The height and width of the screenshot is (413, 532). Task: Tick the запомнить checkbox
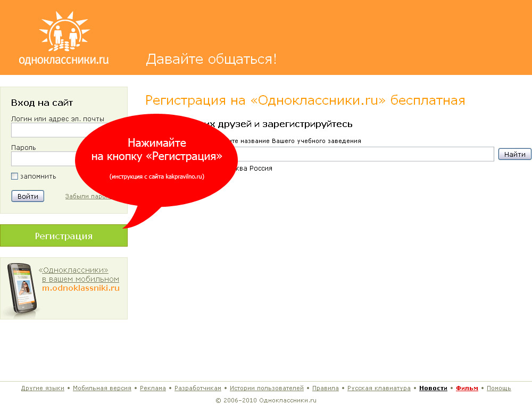tap(14, 176)
